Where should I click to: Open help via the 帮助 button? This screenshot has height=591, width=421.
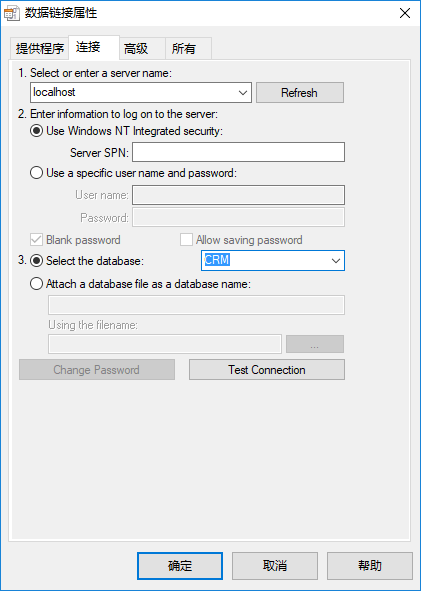tap(370, 566)
